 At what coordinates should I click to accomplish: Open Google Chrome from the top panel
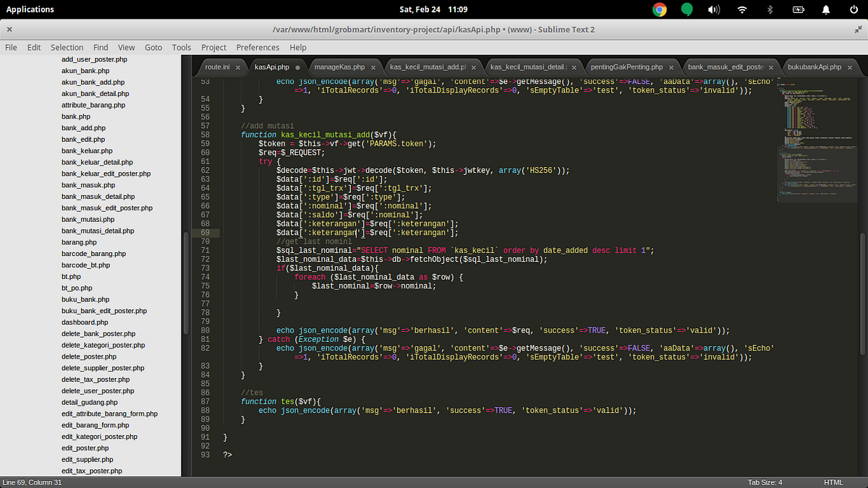point(659,9)
